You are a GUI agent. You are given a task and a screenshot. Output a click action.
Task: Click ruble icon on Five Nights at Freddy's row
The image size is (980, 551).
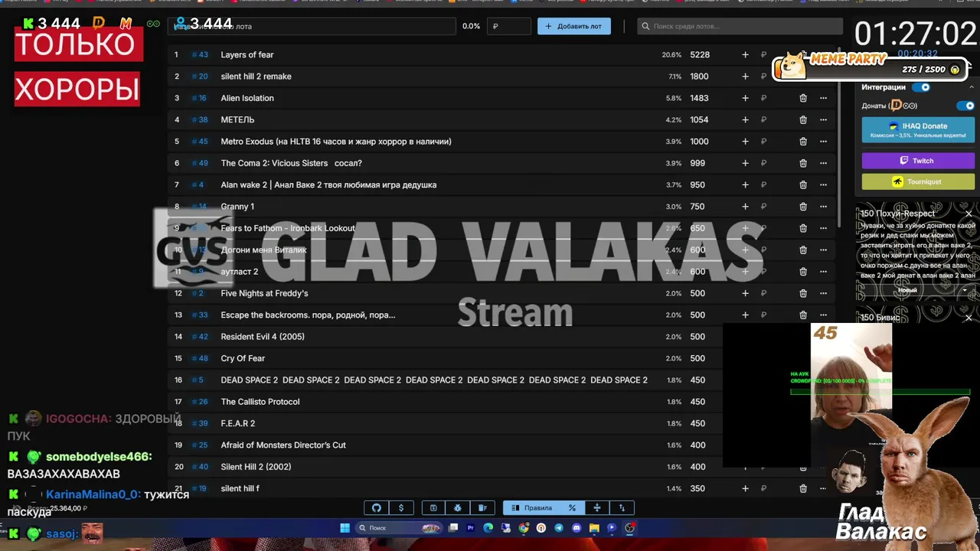coord(763,293)
